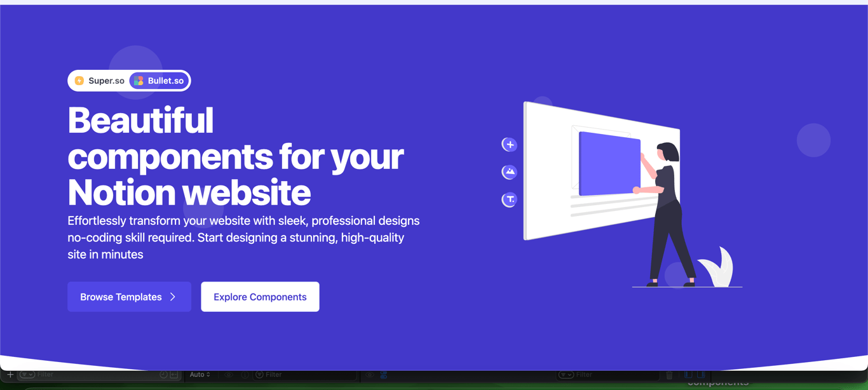Click the rightmost Filter field before trash icon

(608, 375)
